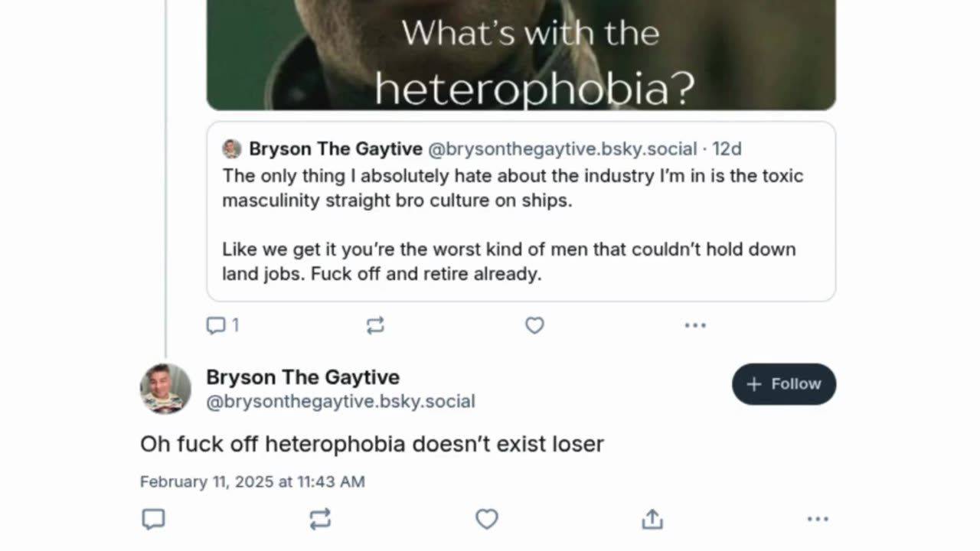Open the February 11, 2025 timestamp
The width and height of the screenshot is (980, 551).
[x=252, y=482]
